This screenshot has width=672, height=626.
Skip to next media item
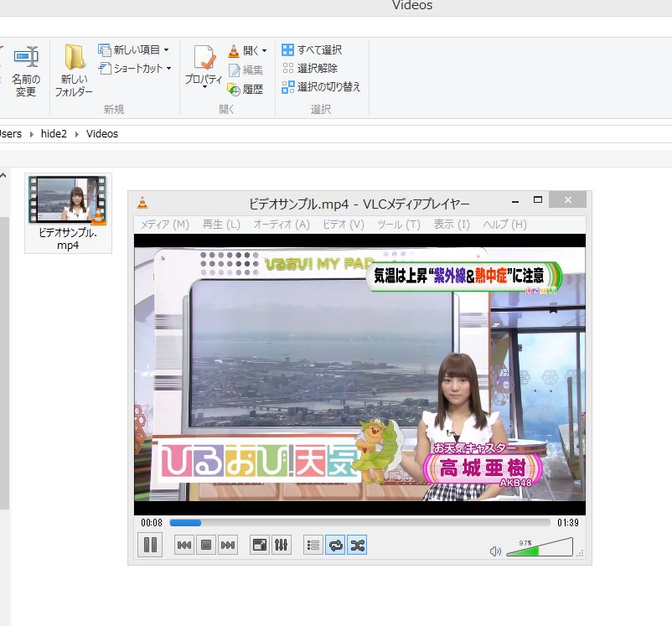(x=228, y=546)
